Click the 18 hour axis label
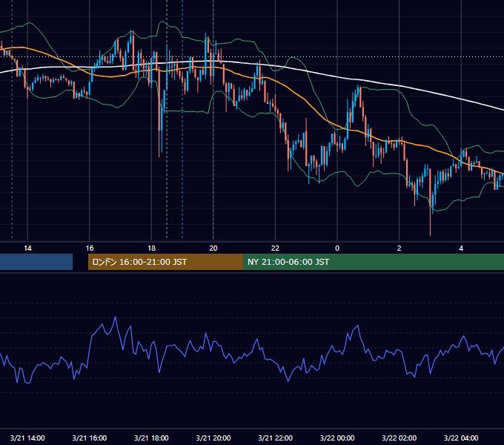 [151, 248]
